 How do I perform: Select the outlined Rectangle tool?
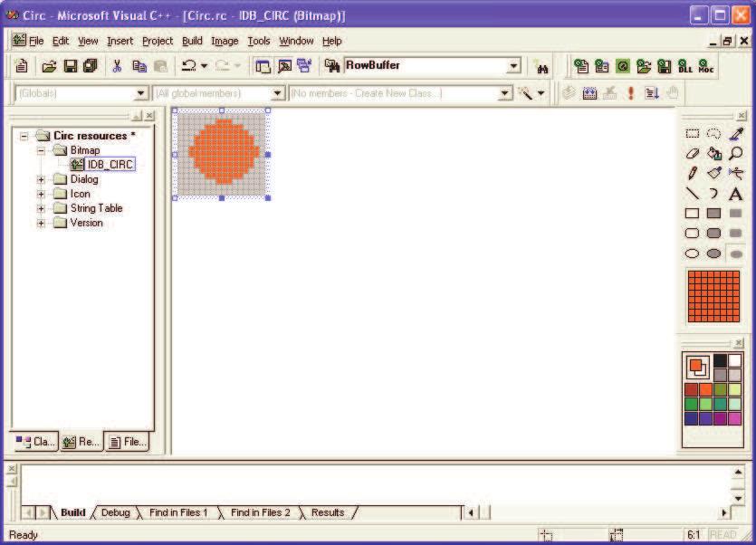(x=693, y=213)
